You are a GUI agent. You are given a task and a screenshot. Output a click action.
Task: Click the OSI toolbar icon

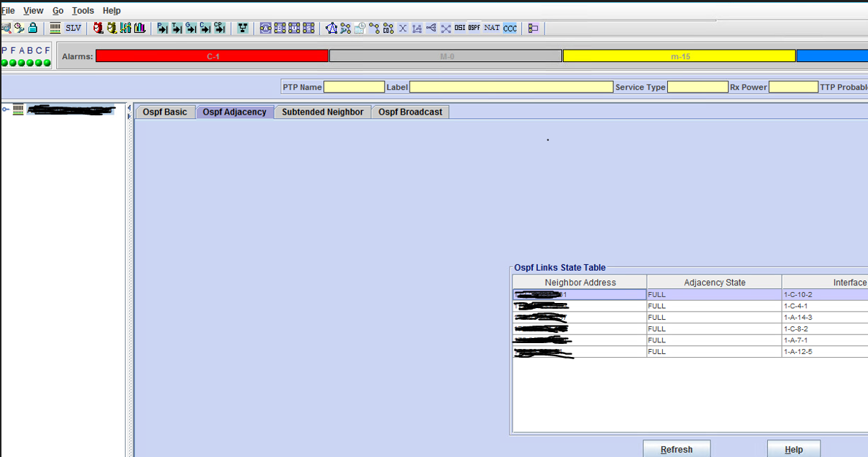(460, 28)
